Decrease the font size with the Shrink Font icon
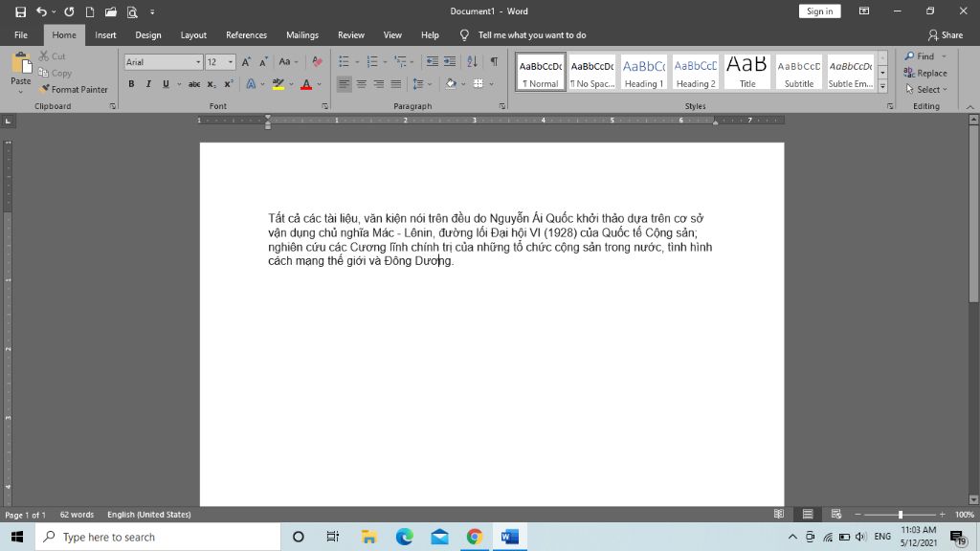 [263, 62]
